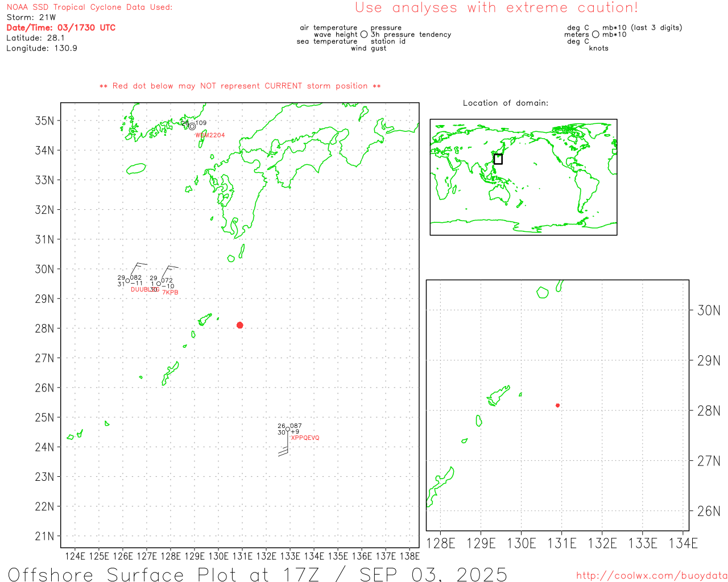The image size is (728, 582).
Task: Click the station circle left of pressure 082
Action: pos(128,281)
